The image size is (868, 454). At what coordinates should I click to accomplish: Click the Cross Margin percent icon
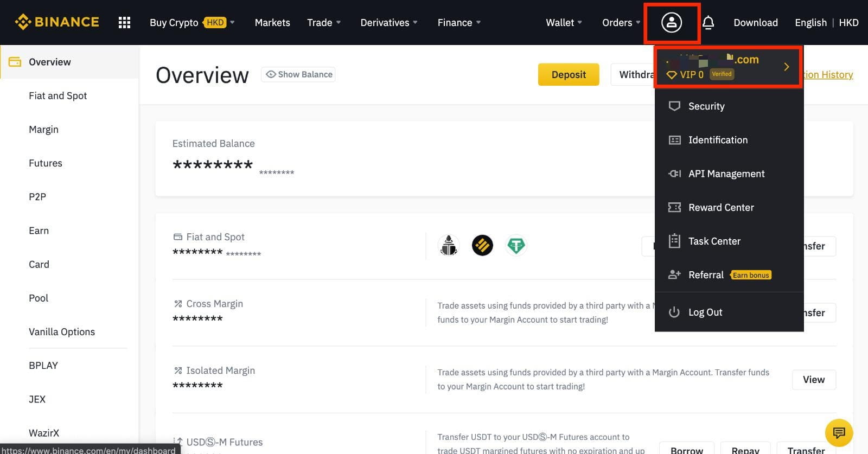tap(178, 304)
